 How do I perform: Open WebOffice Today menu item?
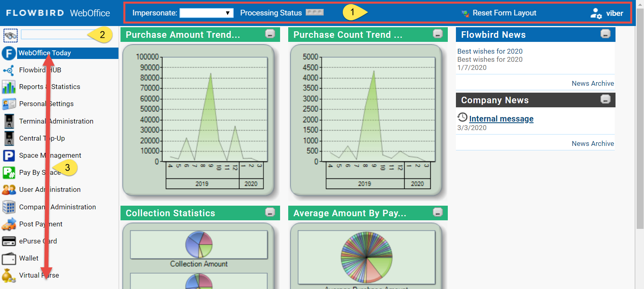tap(68, 53)
